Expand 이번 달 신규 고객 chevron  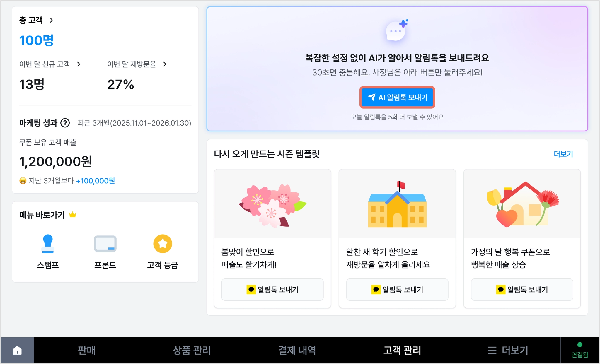click(79, 64)
